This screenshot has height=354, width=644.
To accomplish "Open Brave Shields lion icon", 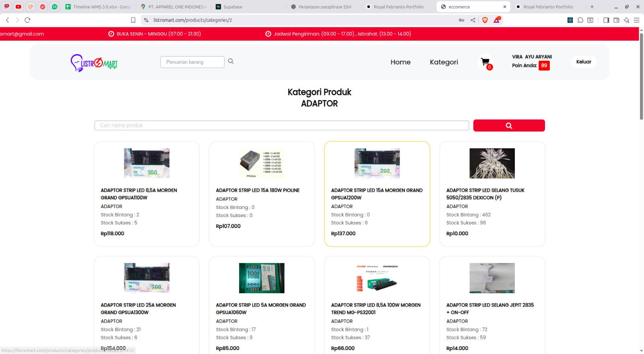I will [485, 20].
